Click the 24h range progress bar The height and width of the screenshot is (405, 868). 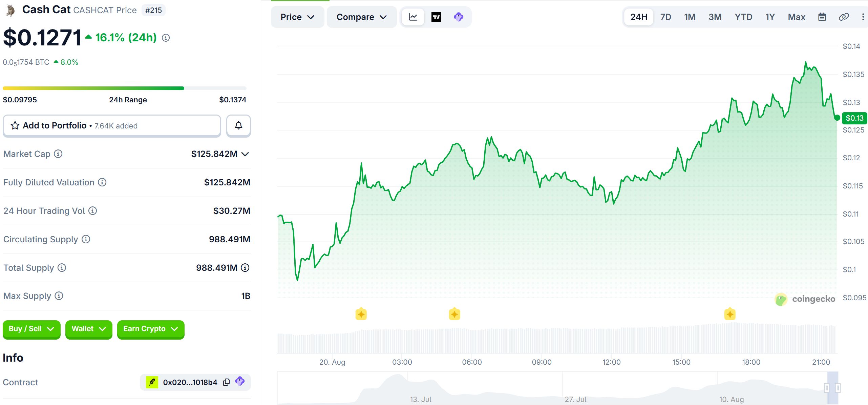click(x=125, y=88)
